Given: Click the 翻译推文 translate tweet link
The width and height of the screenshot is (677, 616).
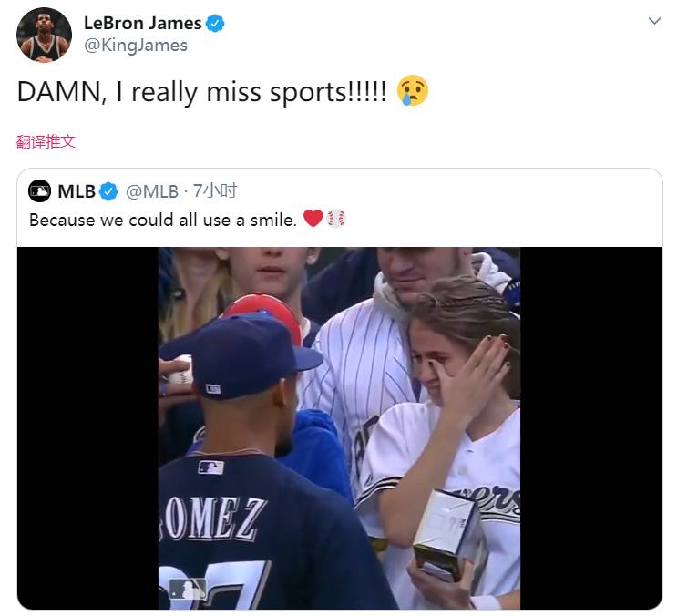Looking at the screenshot, I should pos(46,141).
